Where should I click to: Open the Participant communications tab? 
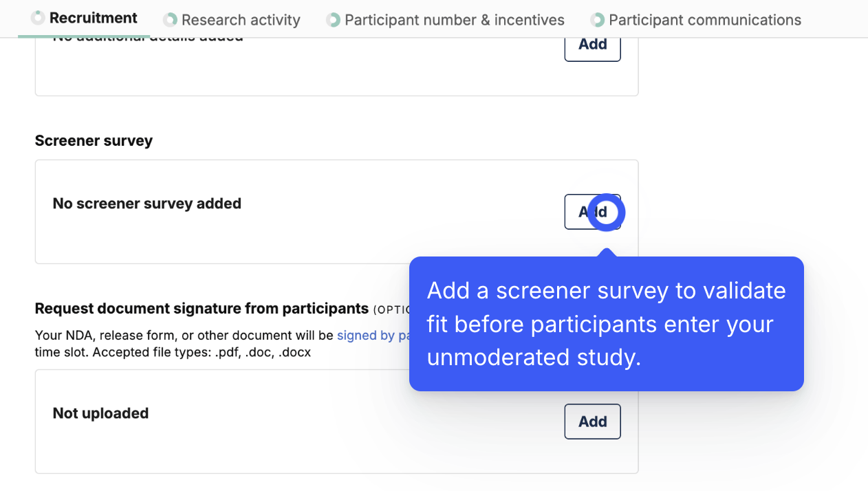pyautogui.click(x=704, y=20)
